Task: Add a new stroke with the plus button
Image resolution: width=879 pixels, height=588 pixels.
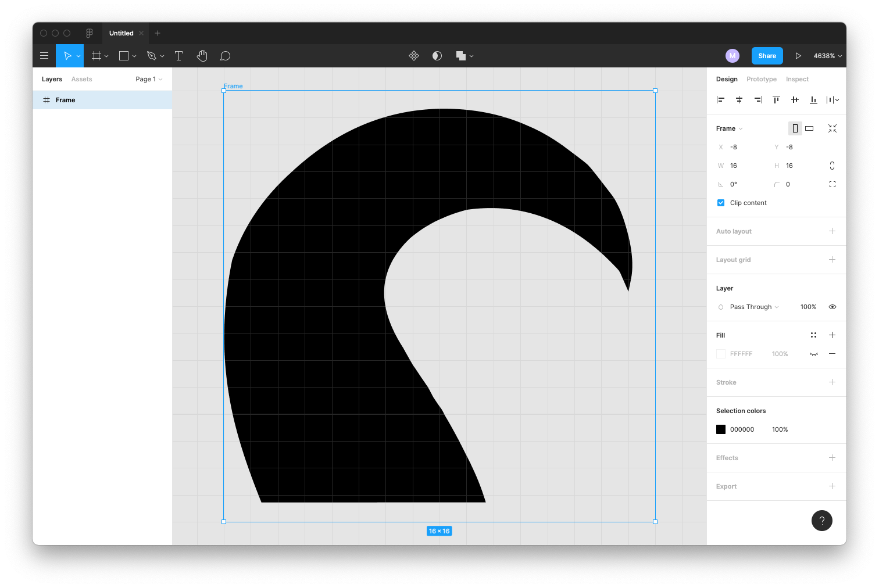Action: (832, 382)
